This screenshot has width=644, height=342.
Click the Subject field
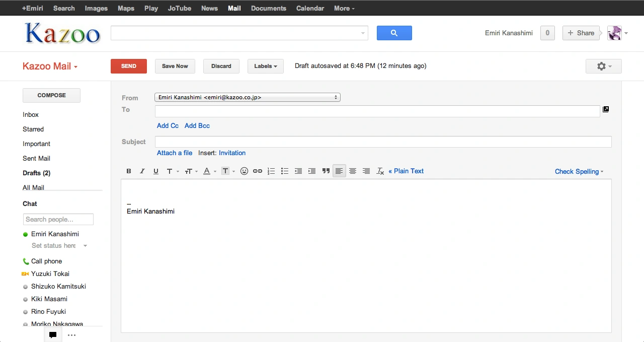click(383, 142)
